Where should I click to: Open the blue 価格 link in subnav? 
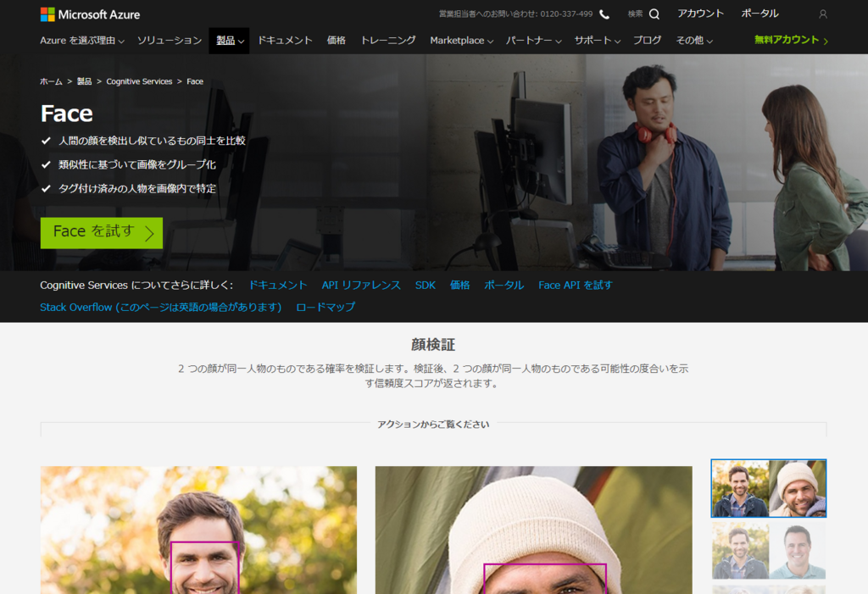coord(459,285)
